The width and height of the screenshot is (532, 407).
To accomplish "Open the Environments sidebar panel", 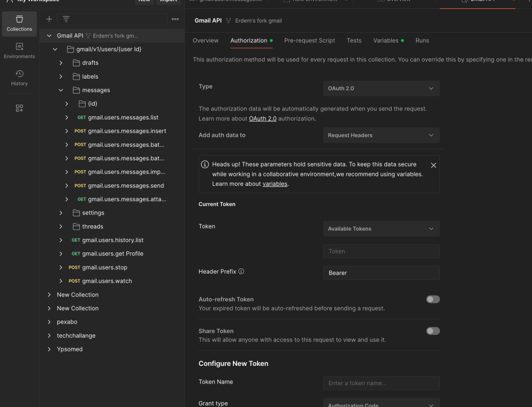I will pos(19,50).
